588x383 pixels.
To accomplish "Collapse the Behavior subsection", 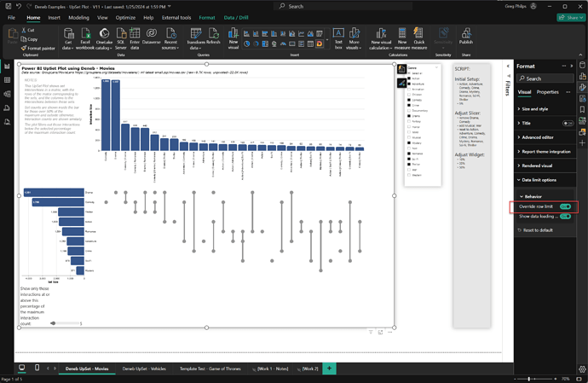I will click(533, 196).
